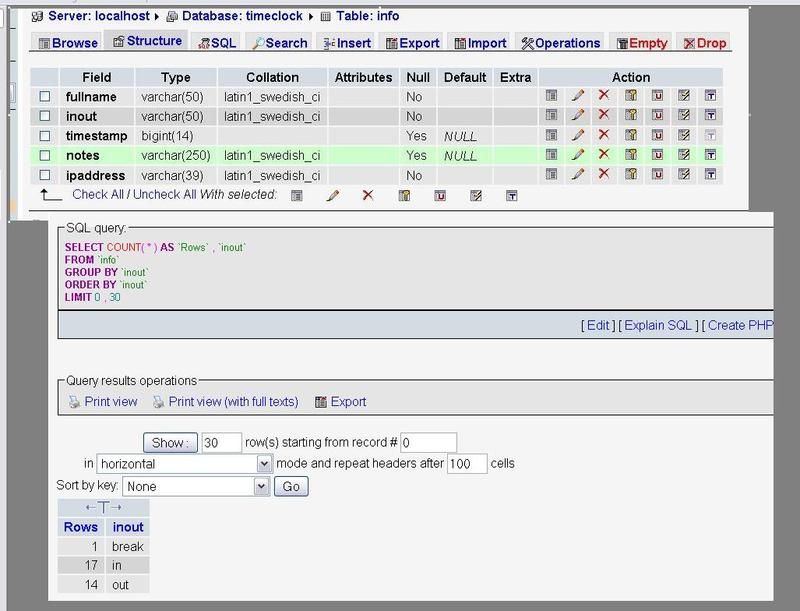Screen dimensions: 800x611
Task: Click the index icon for fullname row
Action: point(684,97)
